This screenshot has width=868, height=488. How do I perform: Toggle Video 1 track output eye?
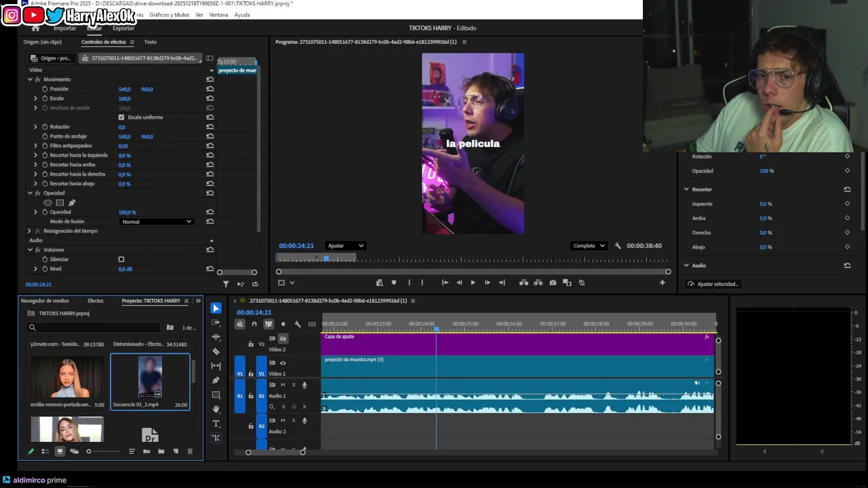(283, 363)
